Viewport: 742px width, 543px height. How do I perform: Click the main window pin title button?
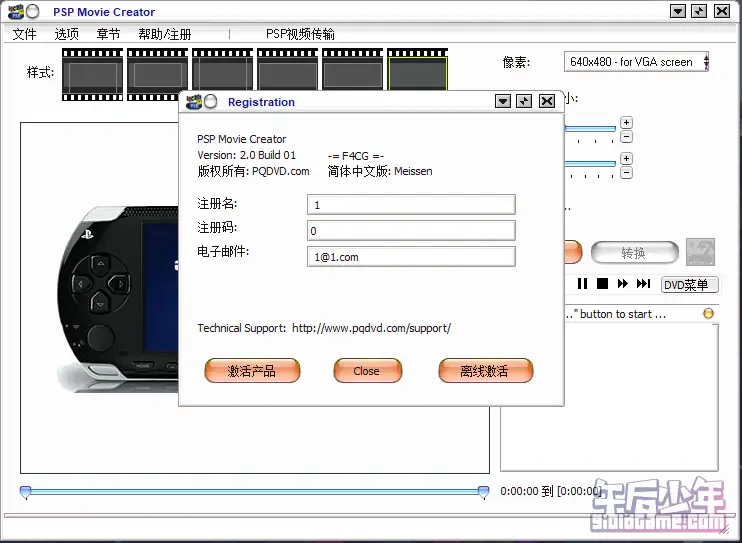point(699,11)
